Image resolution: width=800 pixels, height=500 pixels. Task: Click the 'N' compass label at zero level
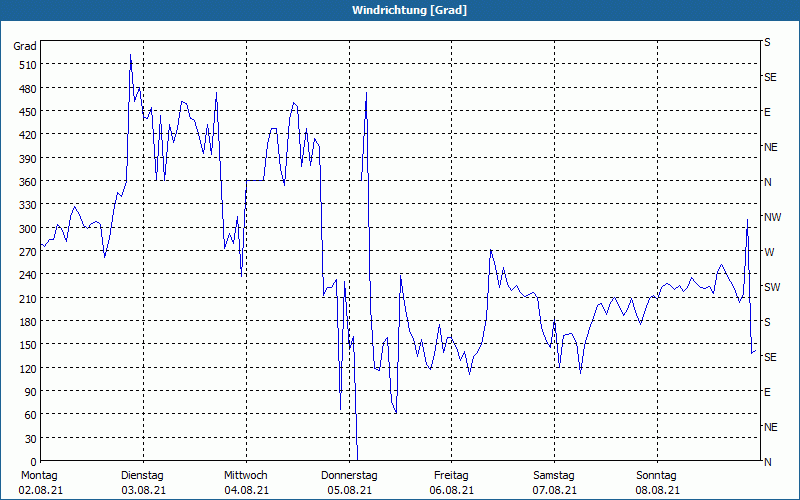pos(767,462)
